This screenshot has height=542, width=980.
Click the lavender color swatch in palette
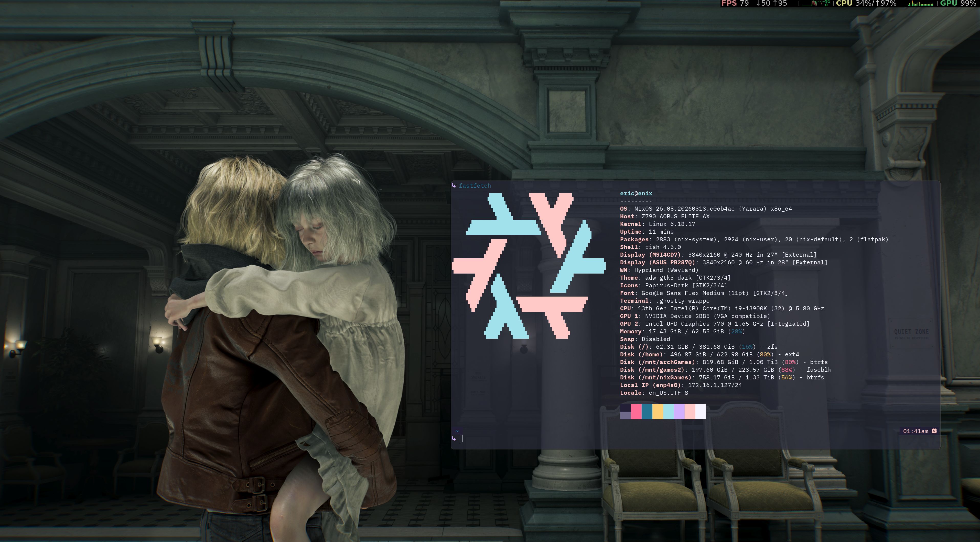tap(679, 411)
